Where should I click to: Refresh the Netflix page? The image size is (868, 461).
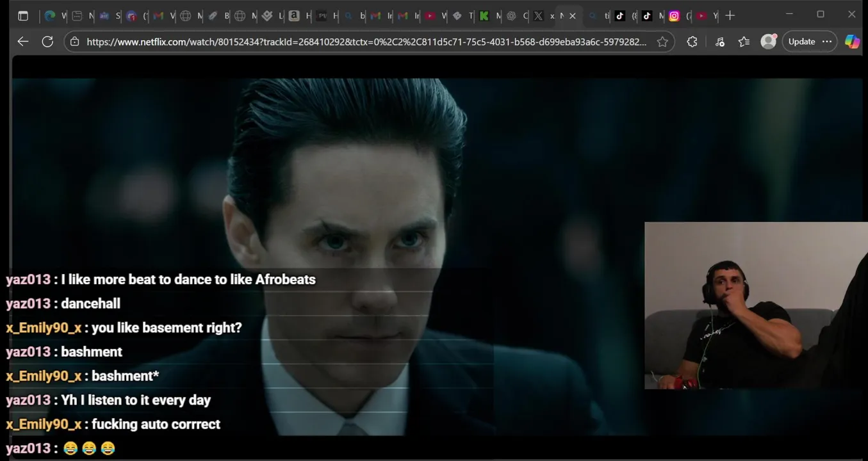tap(47, 42)
